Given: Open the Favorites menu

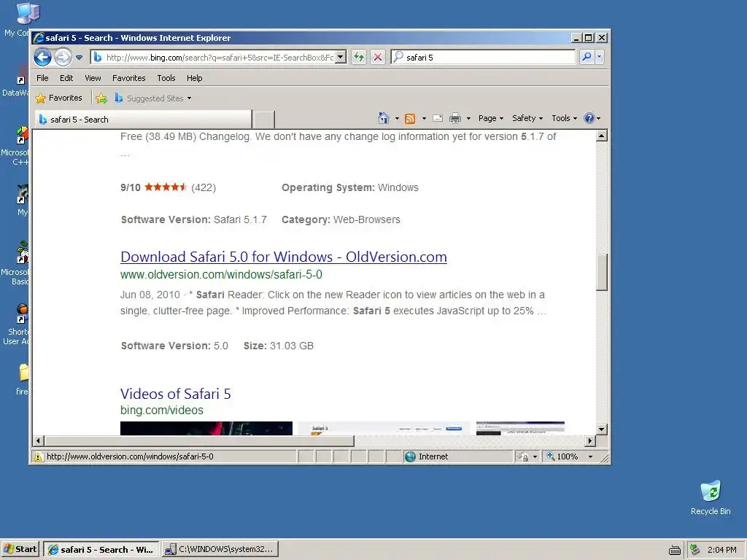Looking at the screenshot, I should tap(128, 78).
